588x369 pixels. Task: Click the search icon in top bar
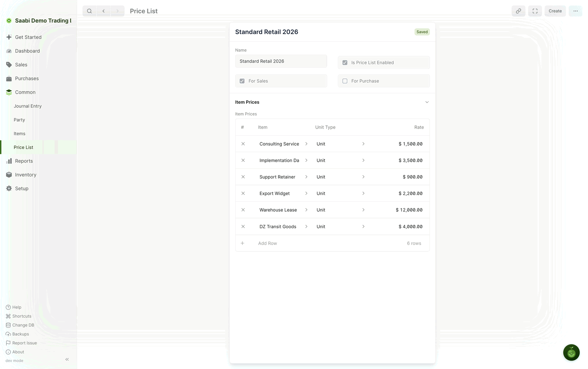[x=89, y=11]
